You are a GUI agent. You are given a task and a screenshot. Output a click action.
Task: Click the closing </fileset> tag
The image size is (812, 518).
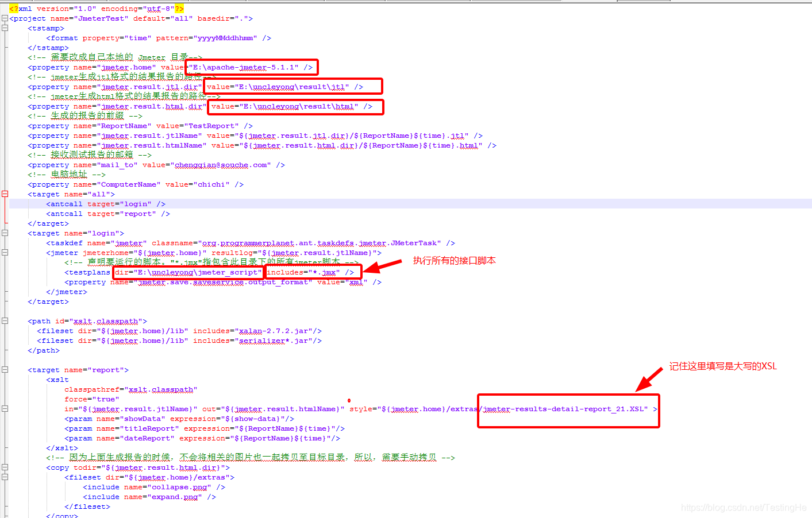[87, 507]
